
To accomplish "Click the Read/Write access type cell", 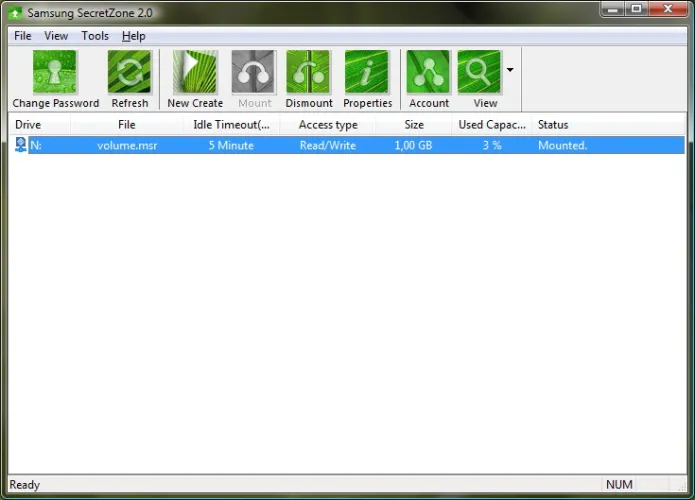I will (x=328, y=145).
